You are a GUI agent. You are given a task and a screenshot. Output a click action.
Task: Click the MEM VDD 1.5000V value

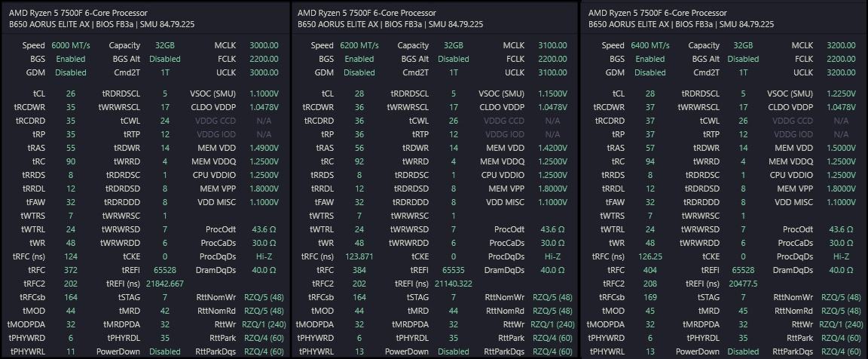(842, 148)
